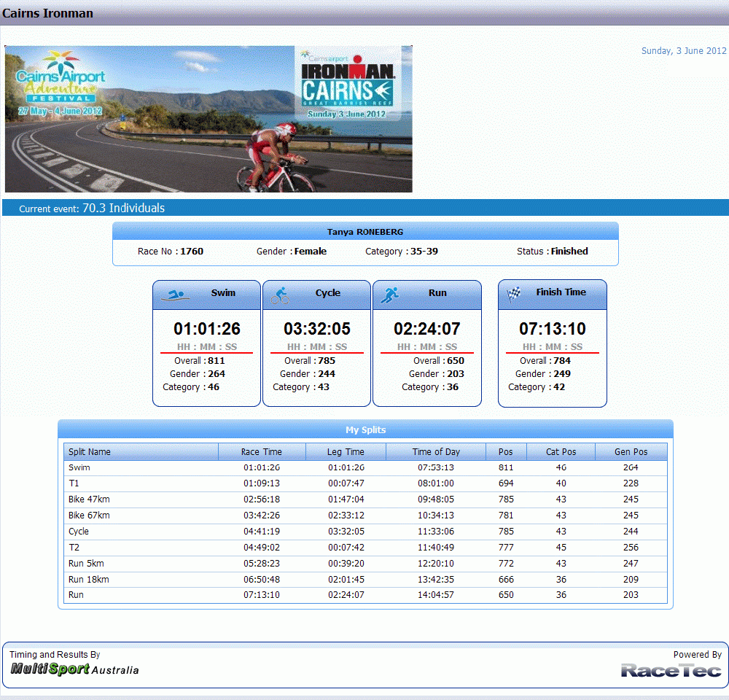Click the Cat Pos column header
This screenshot has height=700, width=729.
[x=561, y=451]
